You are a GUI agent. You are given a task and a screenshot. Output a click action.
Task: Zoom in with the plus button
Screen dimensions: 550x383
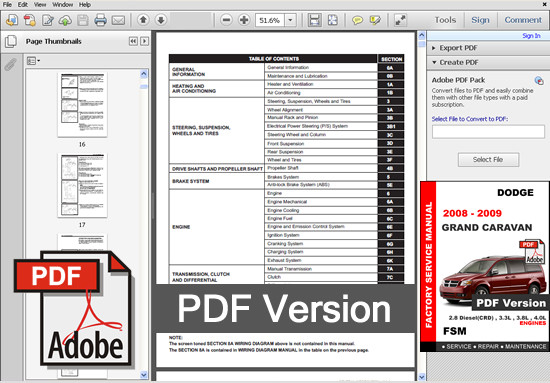click(244, 20)
